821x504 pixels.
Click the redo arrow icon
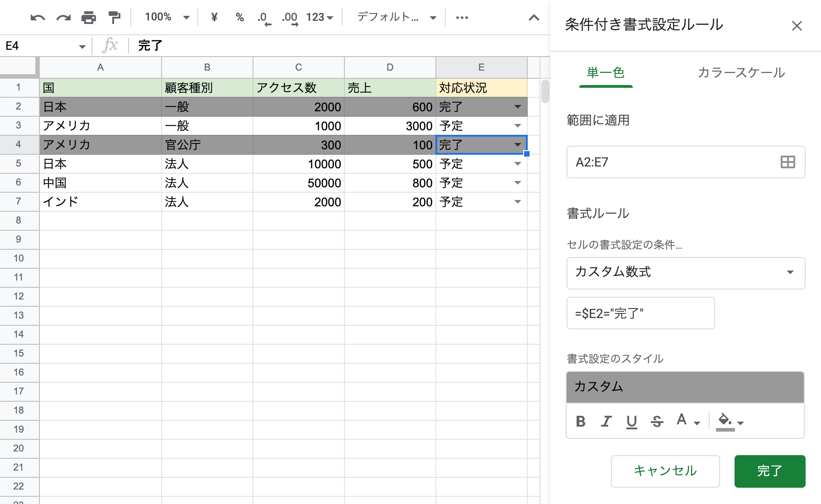63,18
